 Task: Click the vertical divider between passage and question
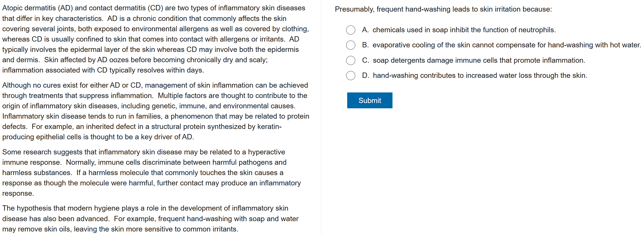coord(321,117)
